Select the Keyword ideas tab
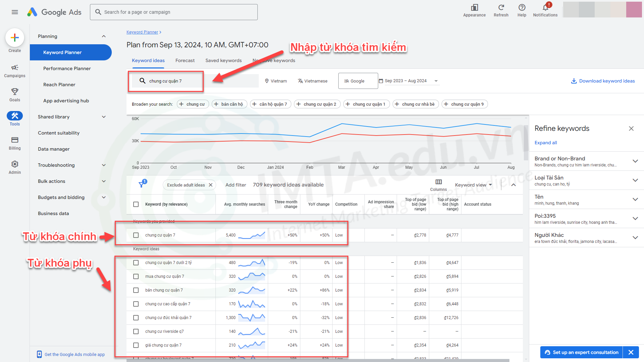 pos(148,60)
